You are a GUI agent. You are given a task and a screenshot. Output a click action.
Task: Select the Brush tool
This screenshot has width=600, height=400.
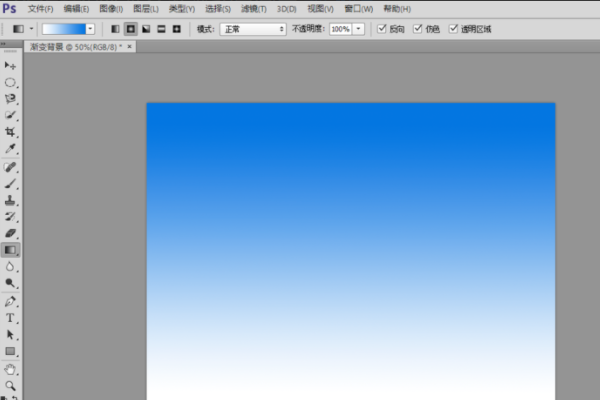click(11, 183)
